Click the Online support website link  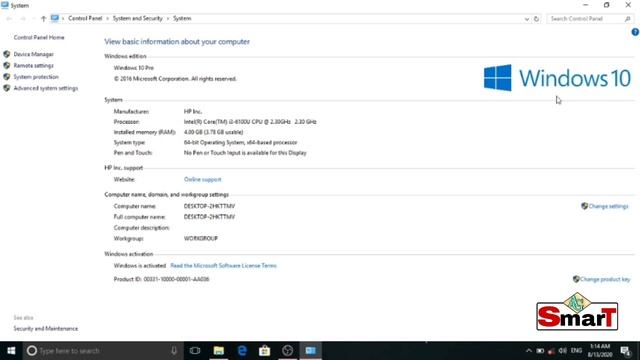coord(202,180)
